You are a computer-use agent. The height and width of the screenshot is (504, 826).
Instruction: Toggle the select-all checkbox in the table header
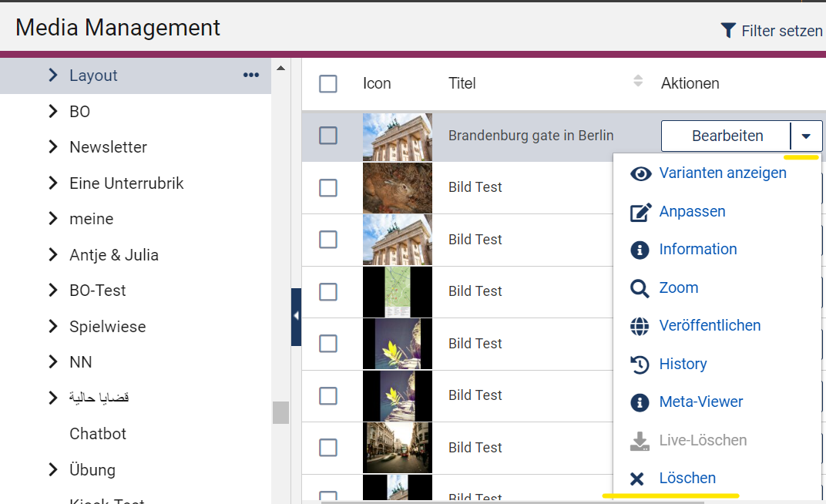tap(328, 83)
